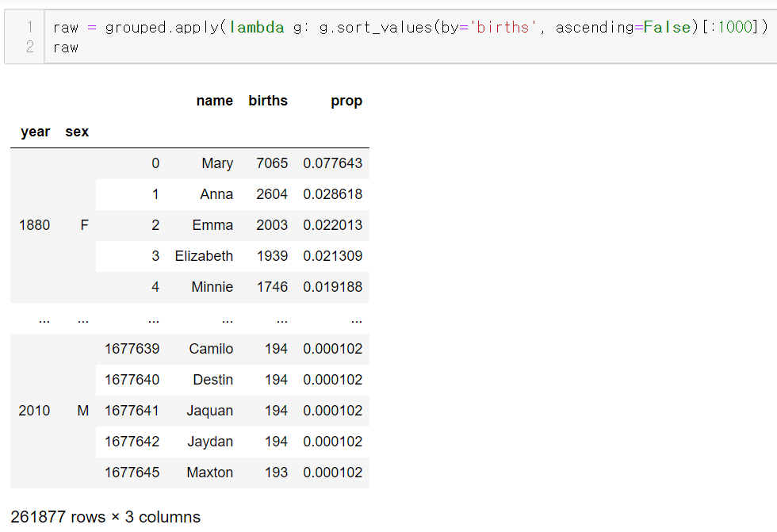Screen dimensions: 777x532
Task: Click row index 1677640
Action: pyautogui.click(x=132, y=380)
